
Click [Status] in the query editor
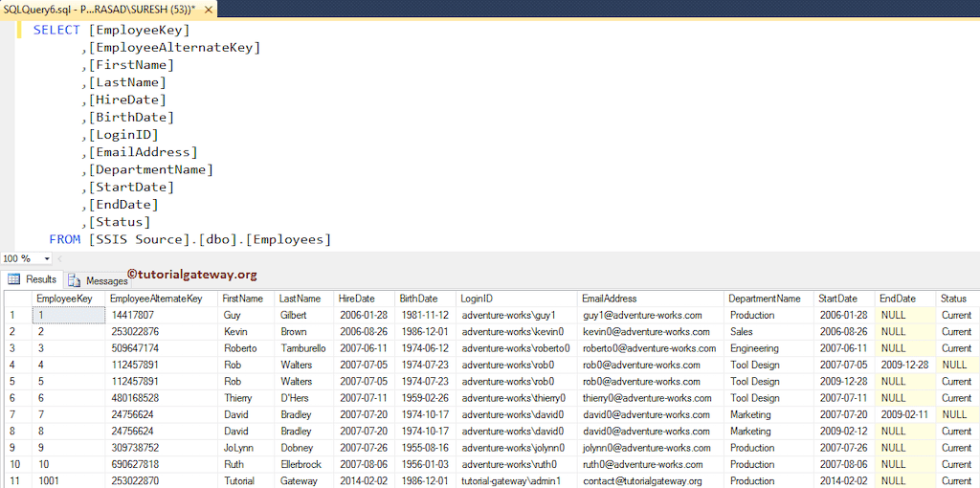(x=120, y=222)
